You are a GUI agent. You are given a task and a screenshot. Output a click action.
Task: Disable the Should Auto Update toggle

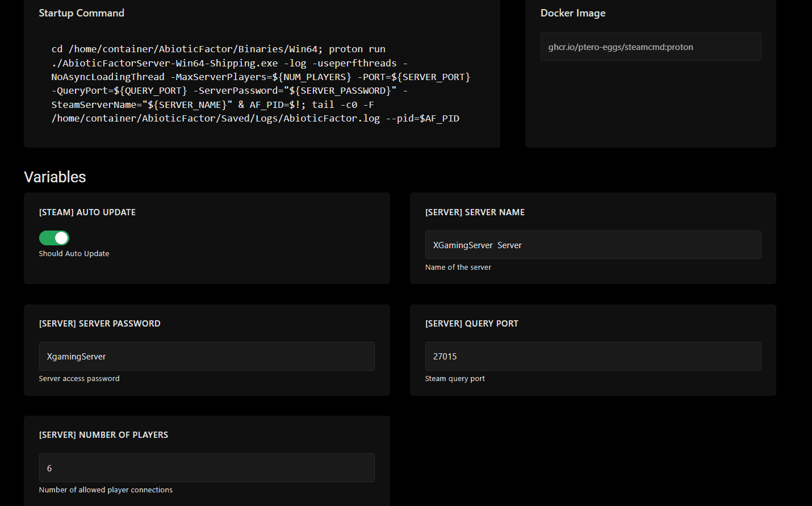point(54,237)
